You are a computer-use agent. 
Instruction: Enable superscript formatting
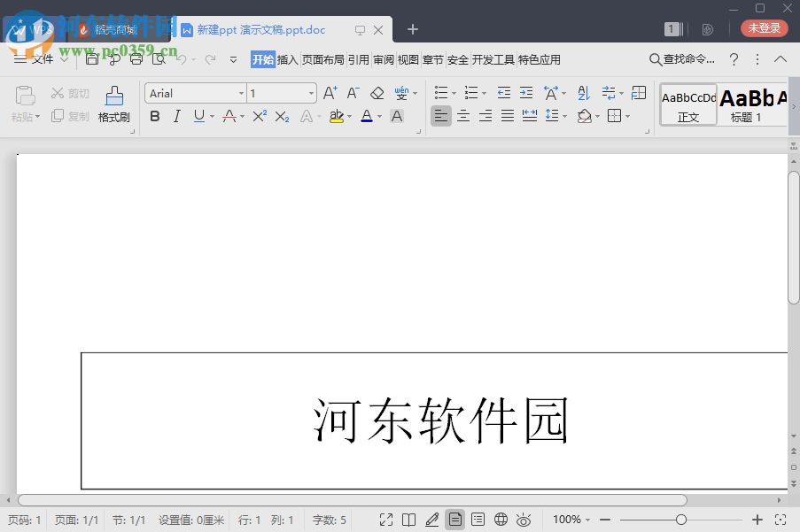click(258, 116)
